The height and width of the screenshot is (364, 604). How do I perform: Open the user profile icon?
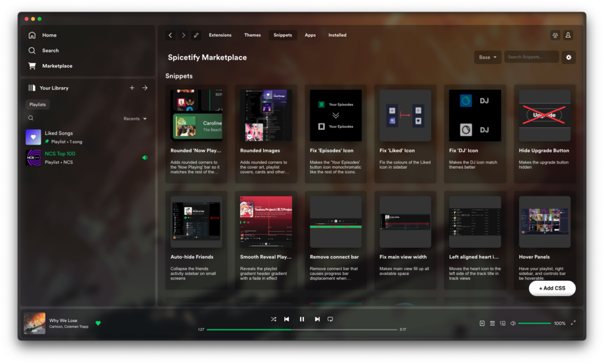pyautogui.click(x=568, y=35)
